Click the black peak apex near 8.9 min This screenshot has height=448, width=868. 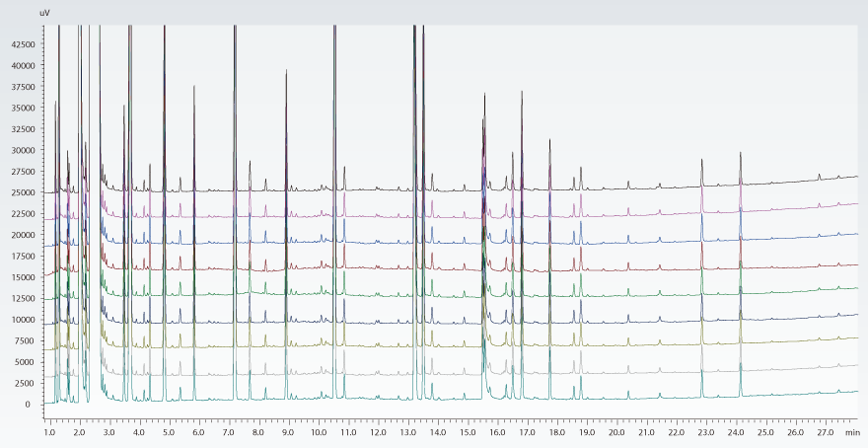[286, 71]
